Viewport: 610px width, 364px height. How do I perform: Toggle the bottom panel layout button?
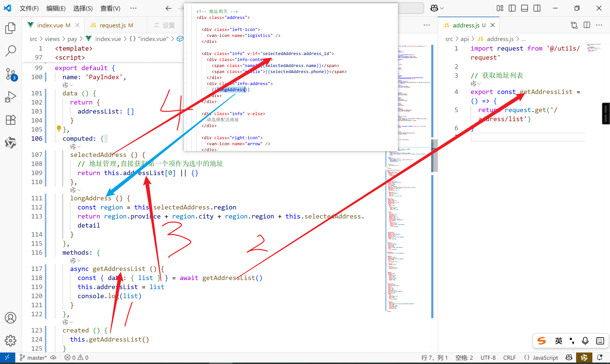[x=524, y=8]
